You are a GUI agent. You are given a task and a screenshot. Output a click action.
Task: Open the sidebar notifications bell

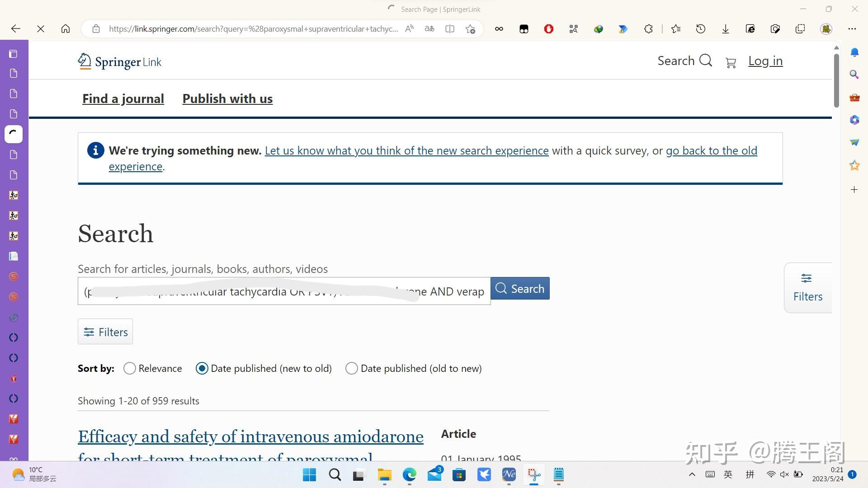(x=854, y=52)
